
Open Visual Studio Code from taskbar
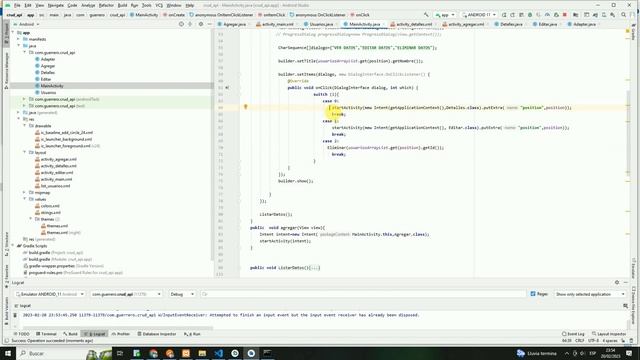pyautogui.click(x=218, y=353)
